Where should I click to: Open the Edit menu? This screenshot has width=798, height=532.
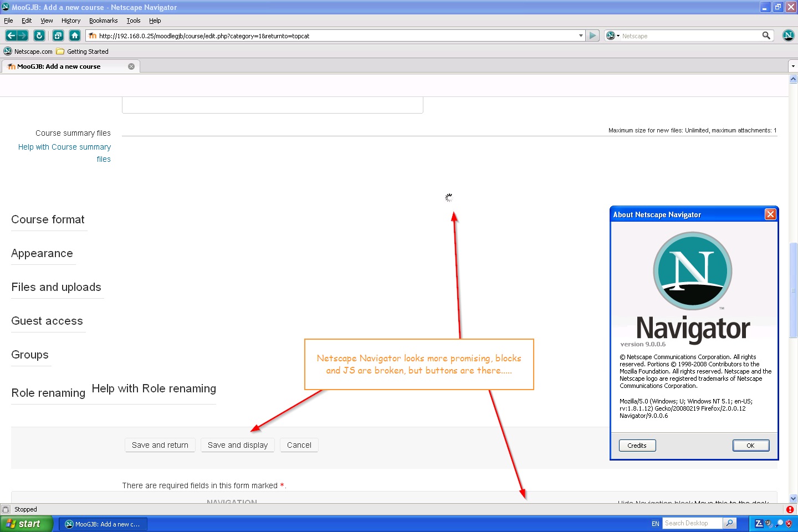27,21
